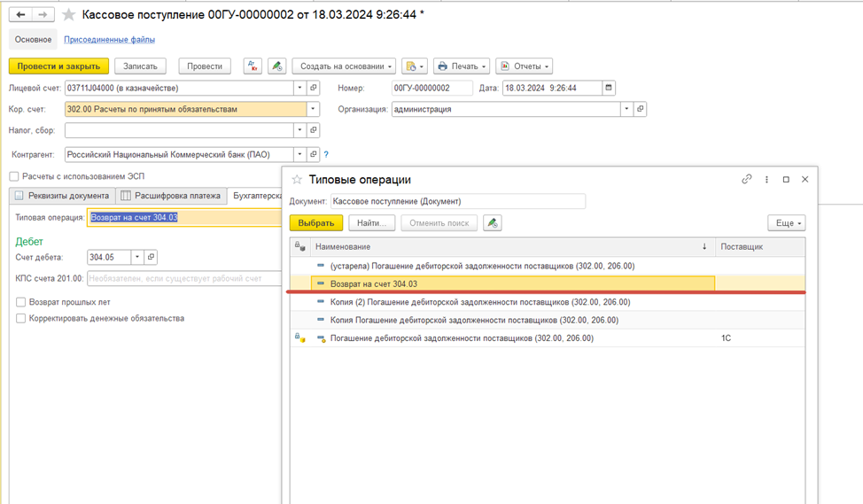Screen dimensions: 863x504
Task: Click the green pen icon in document toolbar
Action: [x=276, y=66]
